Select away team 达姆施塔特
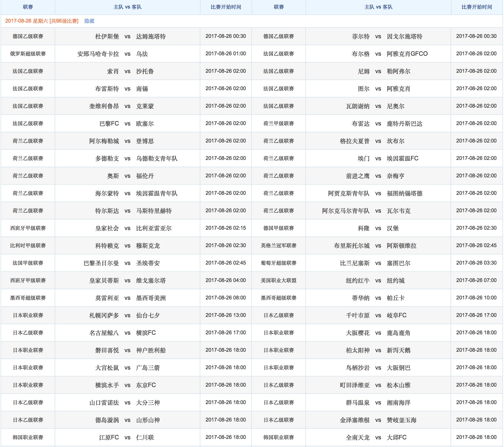This screenshot has width=504, height=447. pos(151,36)
